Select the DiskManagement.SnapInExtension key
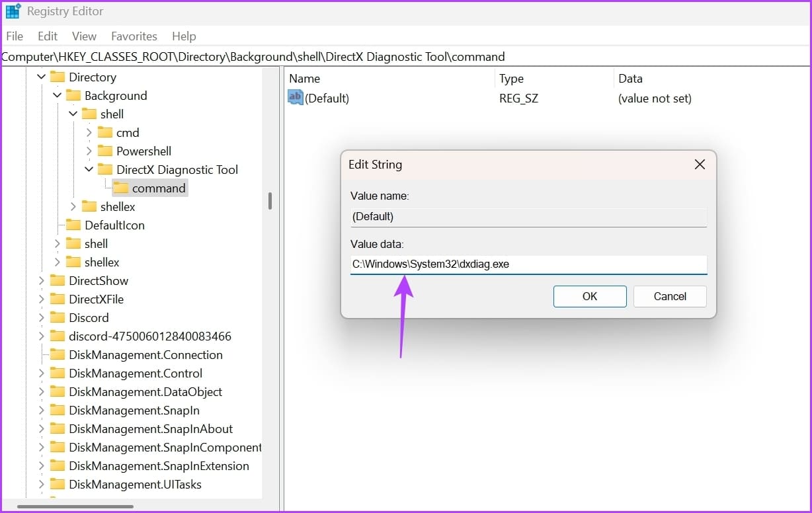Screen dimensions: 812x513 tap(159, 466)
